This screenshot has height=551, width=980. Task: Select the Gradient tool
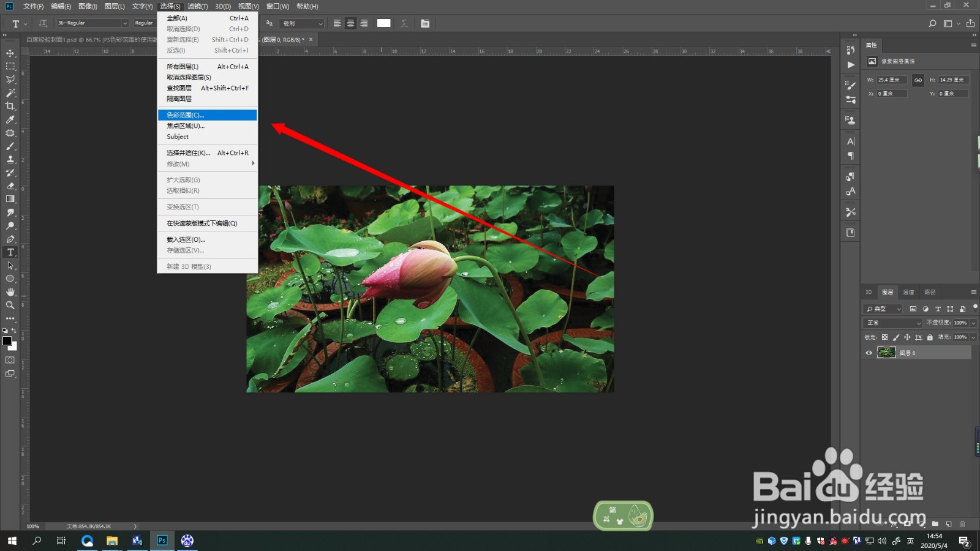(10, 199)
